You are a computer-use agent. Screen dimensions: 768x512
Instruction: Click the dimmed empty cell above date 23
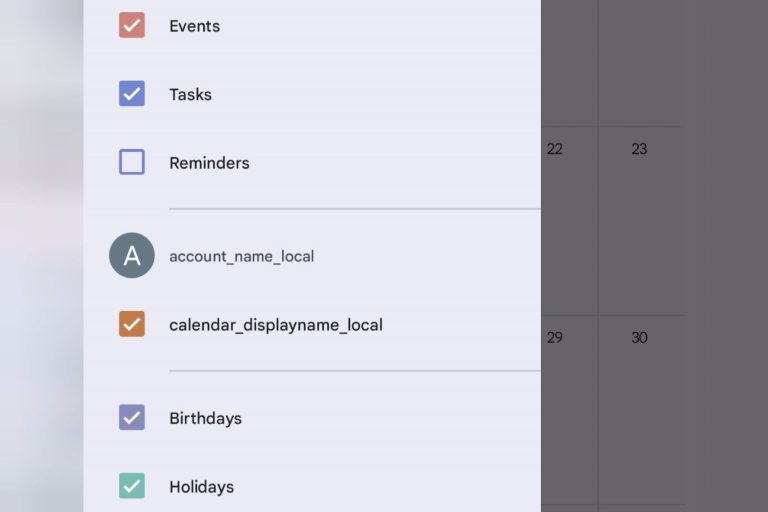[x=641, y=60]
